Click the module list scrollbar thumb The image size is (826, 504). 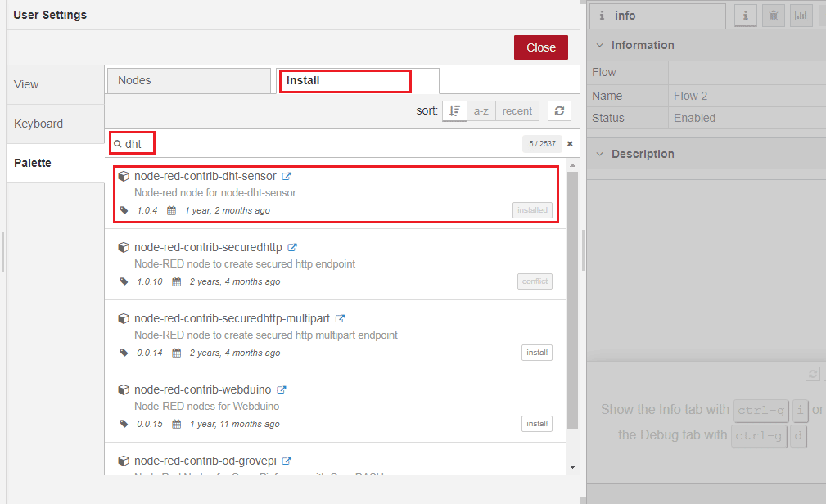(x=572, y=300)
